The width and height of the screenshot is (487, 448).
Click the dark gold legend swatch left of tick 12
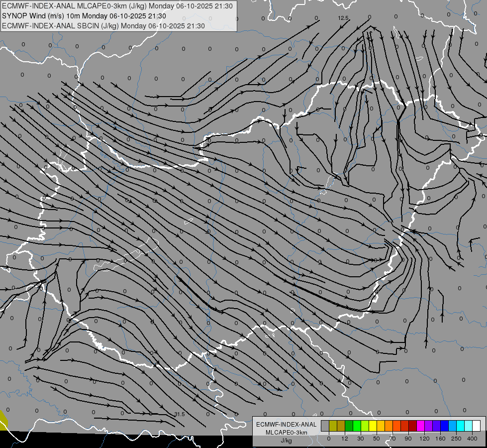pyautogui.click(x=341, y=426)
